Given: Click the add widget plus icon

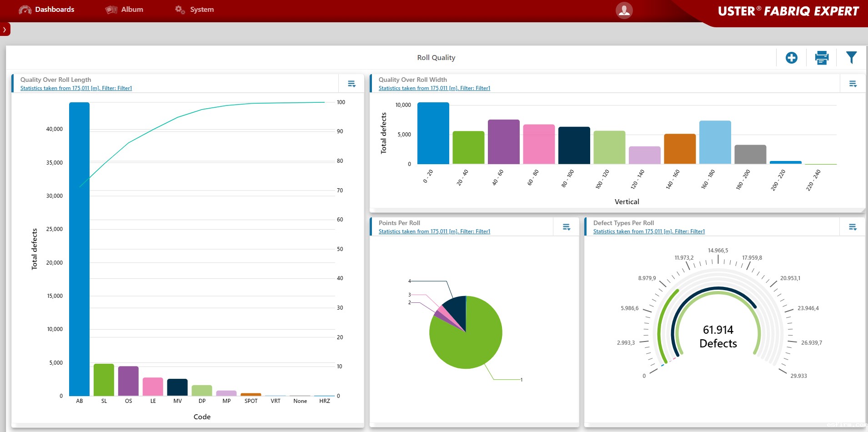Looking at the screenshot, I should point(791,58).
